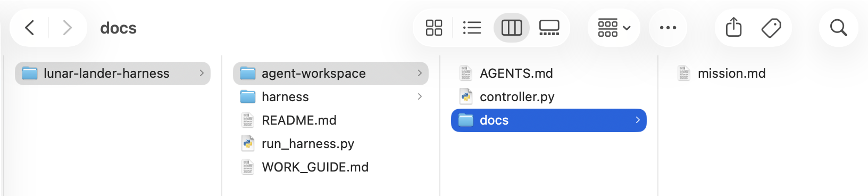
Task: Open the more actions ellipsis menu
Action: point(668,28)
